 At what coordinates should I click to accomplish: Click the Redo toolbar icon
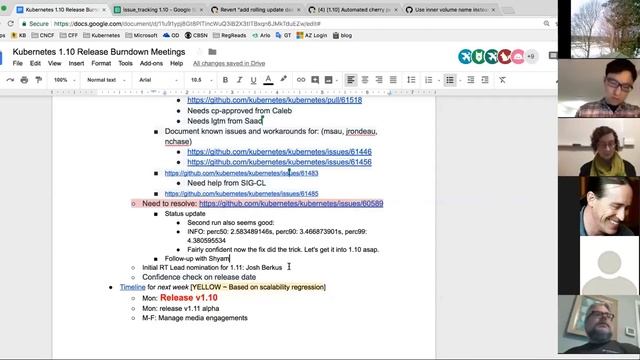[10, 80]
